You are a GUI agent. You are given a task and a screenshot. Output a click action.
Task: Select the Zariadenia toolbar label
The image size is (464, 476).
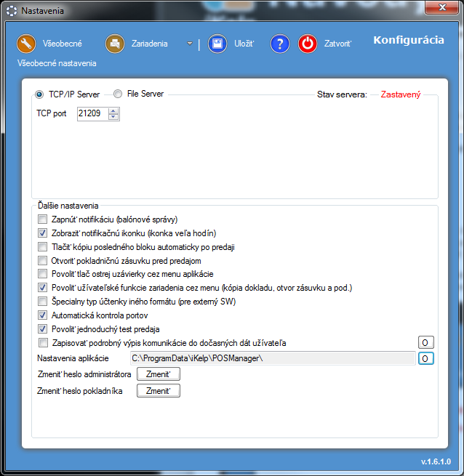click(x=150, y=44)
